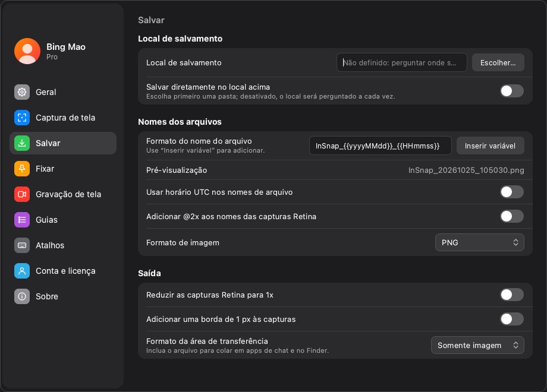Click the Inserir variável button

click(490, 146)
